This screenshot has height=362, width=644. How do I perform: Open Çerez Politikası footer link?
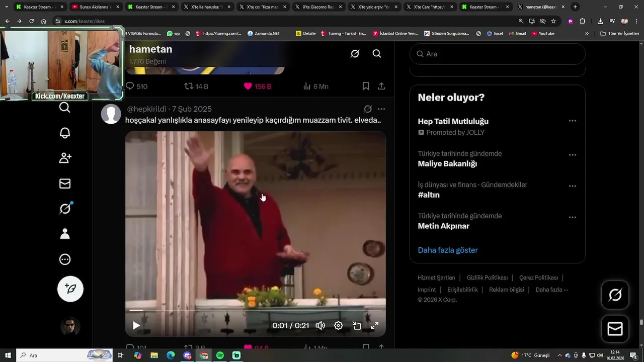tap(539, 278)
